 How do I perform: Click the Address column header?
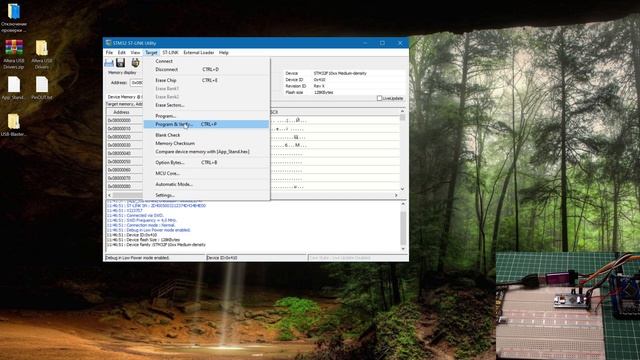pos(124,112)
